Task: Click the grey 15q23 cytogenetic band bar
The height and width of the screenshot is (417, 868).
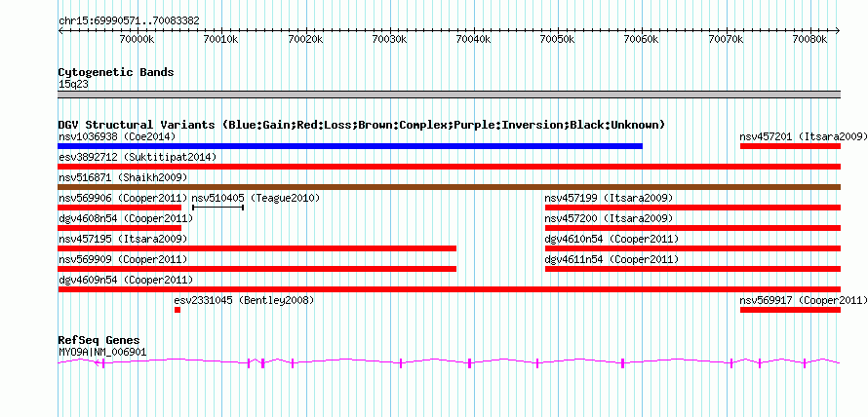Action: (x=449, y=95)
